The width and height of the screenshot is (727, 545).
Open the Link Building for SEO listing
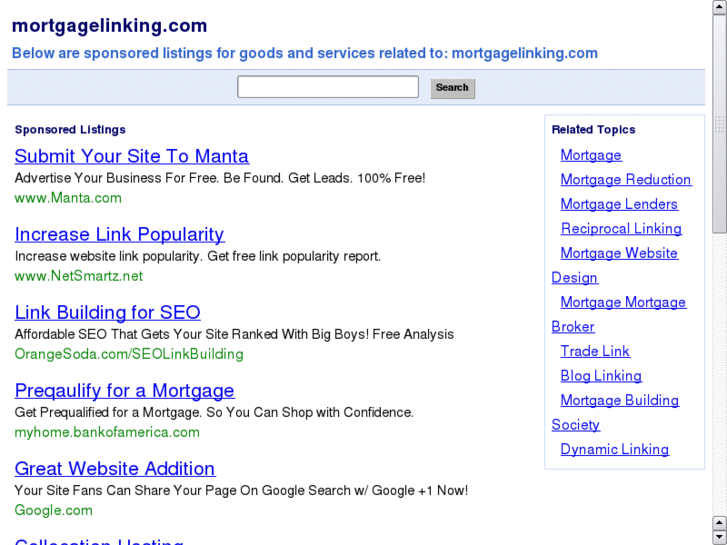click(108, 313)
